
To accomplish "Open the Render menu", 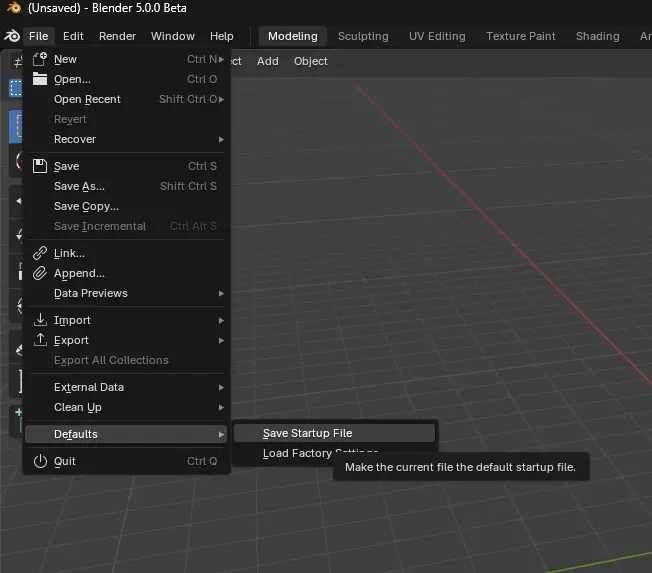I will (117, 36).
